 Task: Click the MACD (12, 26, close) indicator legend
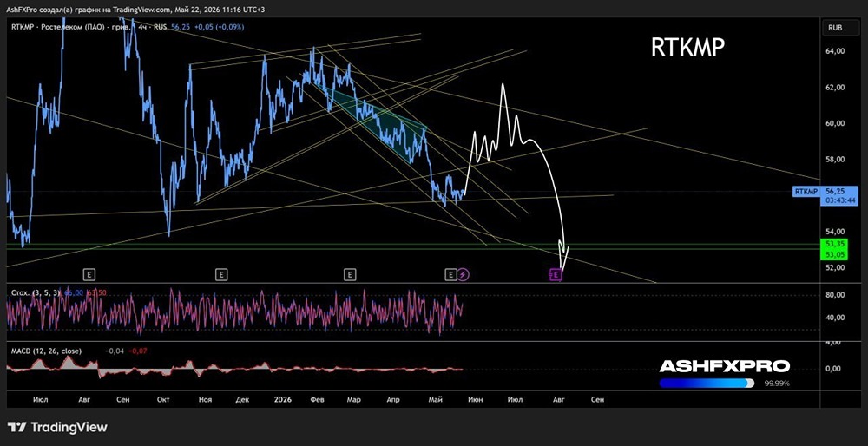point(46,351)
